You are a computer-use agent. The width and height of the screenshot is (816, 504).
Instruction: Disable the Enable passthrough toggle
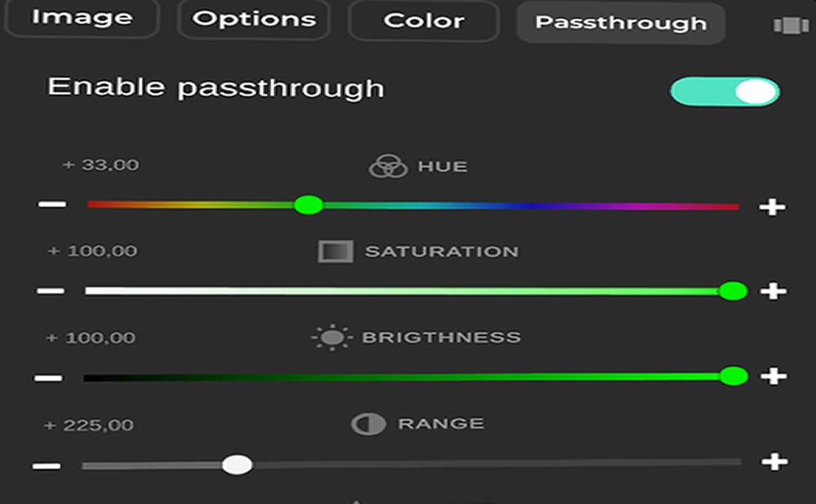pyautogui.click(x=725, y=91)
